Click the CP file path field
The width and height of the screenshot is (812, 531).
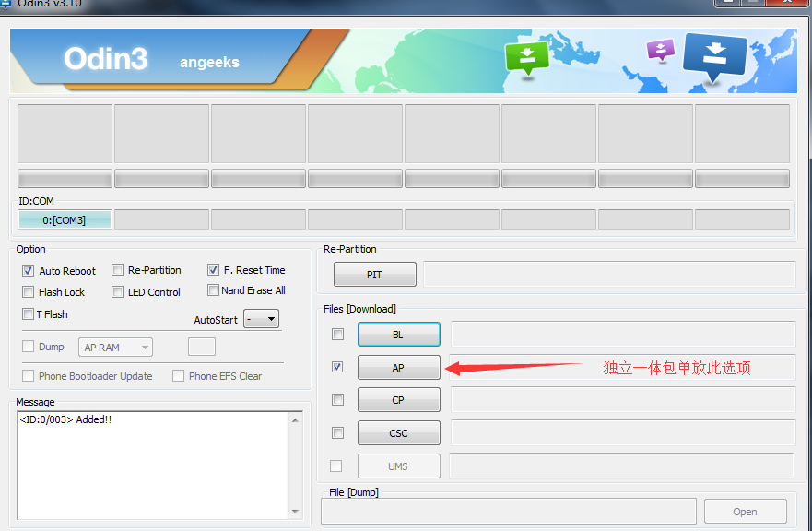623,400
